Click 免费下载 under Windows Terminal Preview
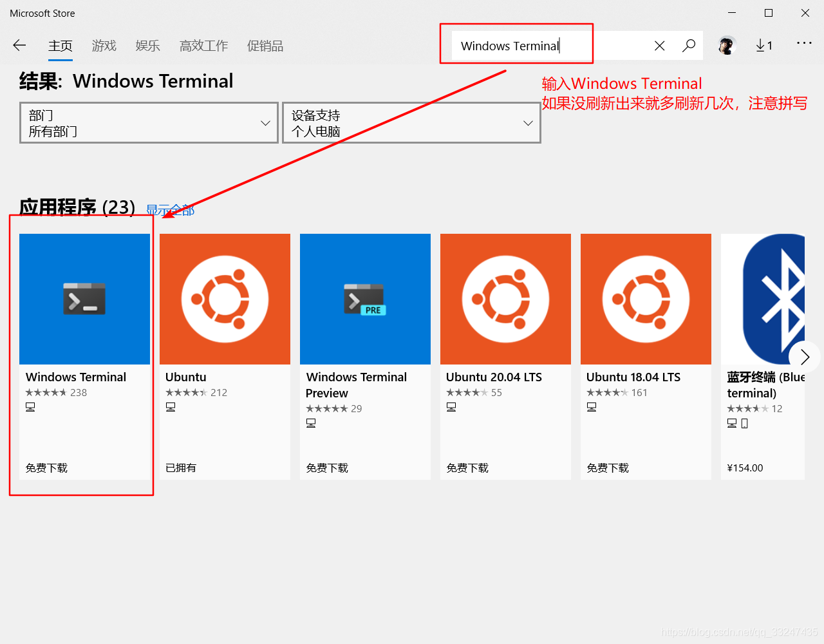Screen dimensions: 824x644 (327, 468)
